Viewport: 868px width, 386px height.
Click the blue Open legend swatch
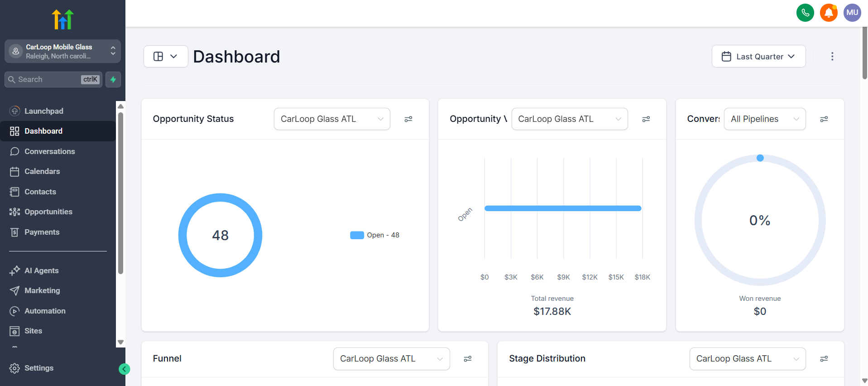[357, 235]
